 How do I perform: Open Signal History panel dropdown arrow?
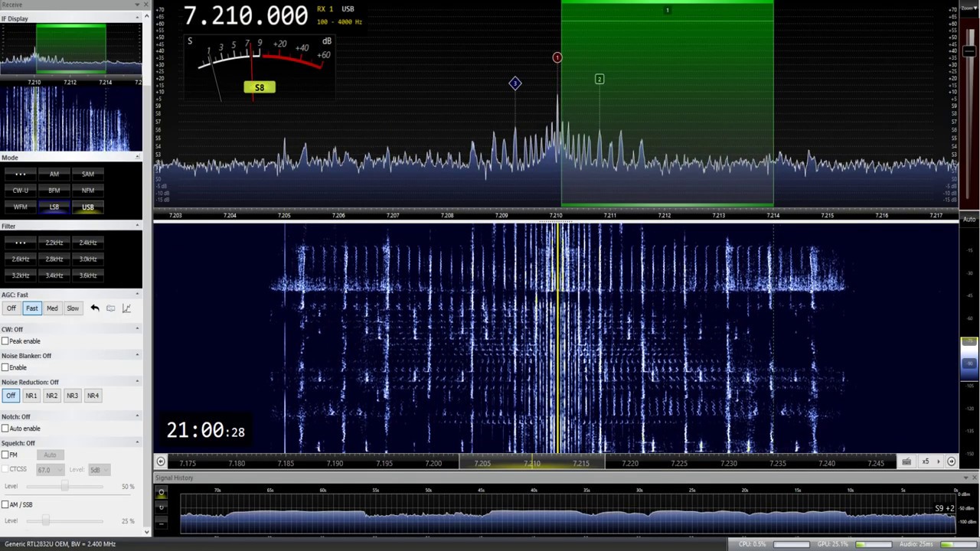[966, 478]
